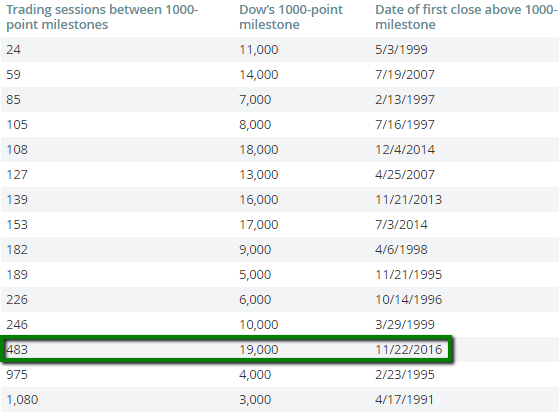The height and width of the screenshot is (413, 559).
Task: Select the 13,000 milestone cell
Action: pos(259,174)
